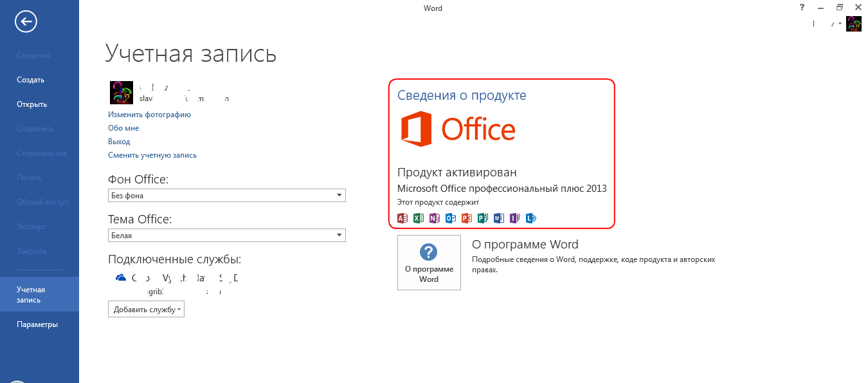
Task: Select Сохранить как in the sidebar
Action: (42, 153)
